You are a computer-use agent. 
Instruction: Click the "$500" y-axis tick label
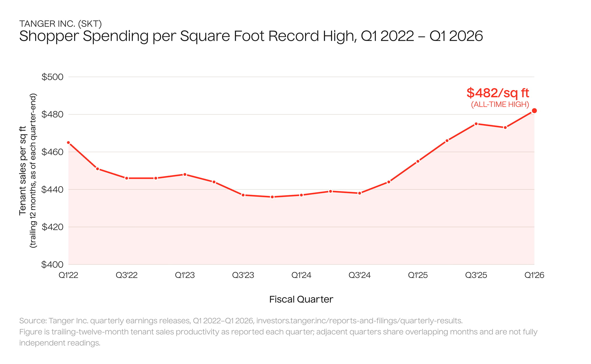53,77
